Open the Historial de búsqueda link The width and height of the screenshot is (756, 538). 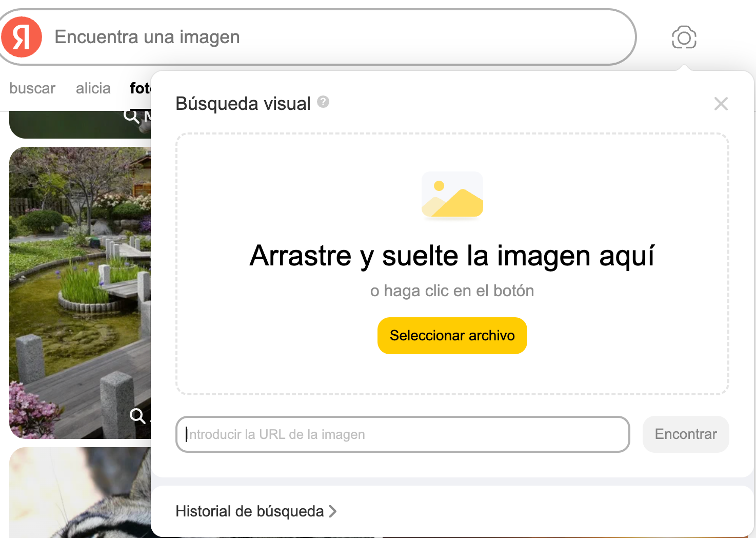pyautogui.click(x=249, y=511)
